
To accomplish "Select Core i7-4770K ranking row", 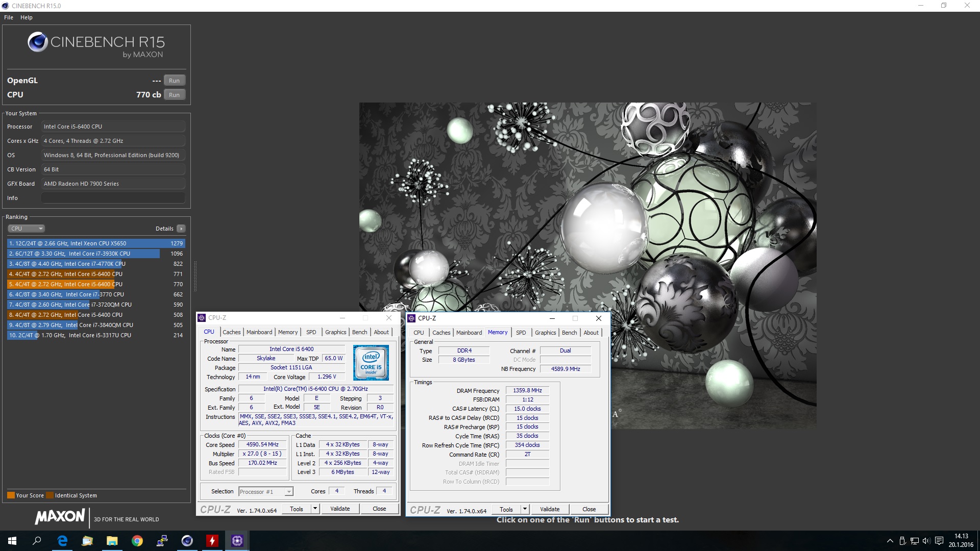I will [x=96, y=264].
